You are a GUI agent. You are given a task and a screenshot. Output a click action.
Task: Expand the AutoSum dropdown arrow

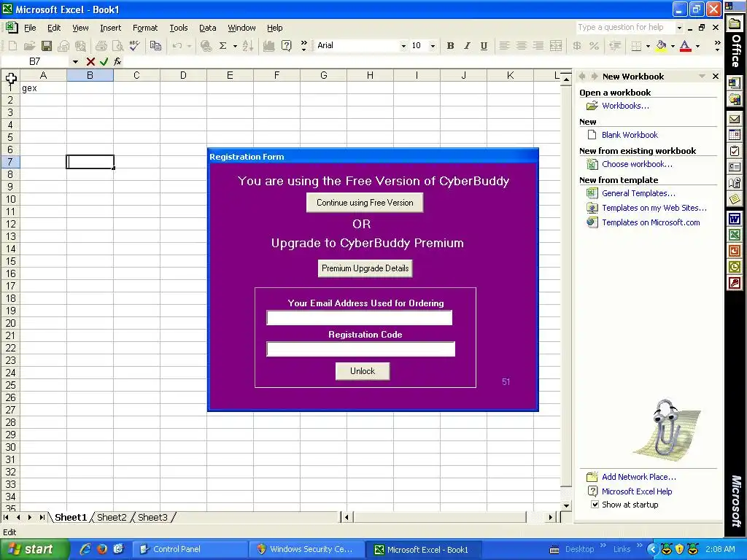click(235, 46)
